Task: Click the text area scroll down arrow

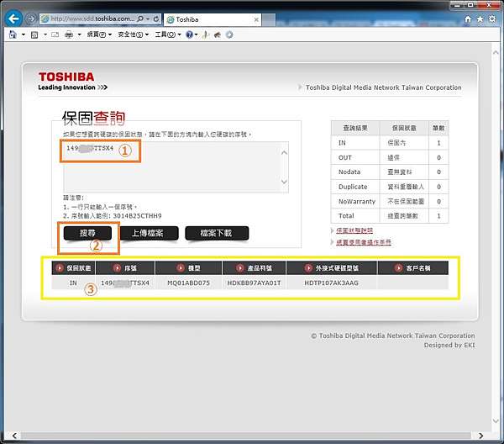Action: (284, 182)
